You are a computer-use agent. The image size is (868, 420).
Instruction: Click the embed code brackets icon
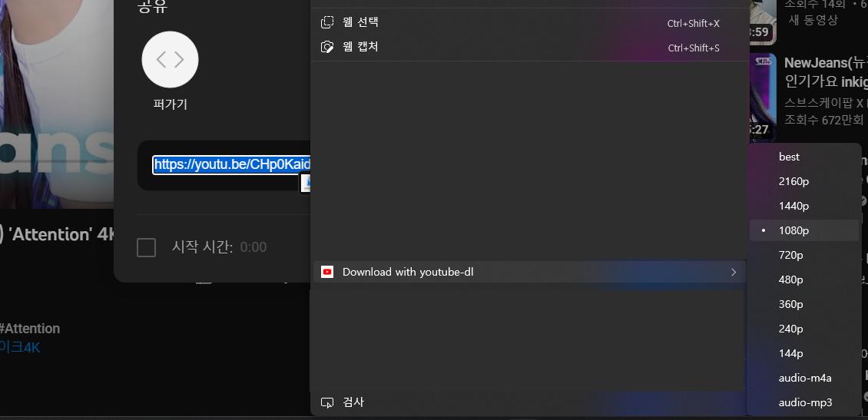(x=170, y=60)
